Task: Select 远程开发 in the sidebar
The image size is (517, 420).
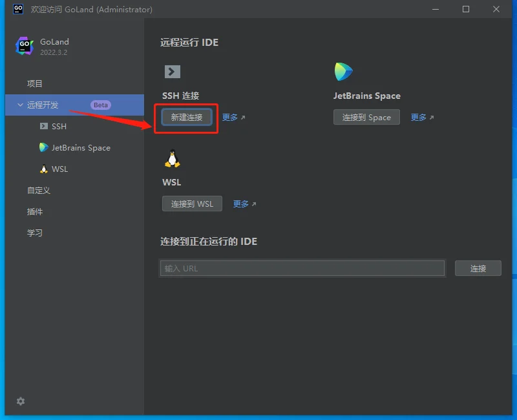Action: click(x=74, y=105)
